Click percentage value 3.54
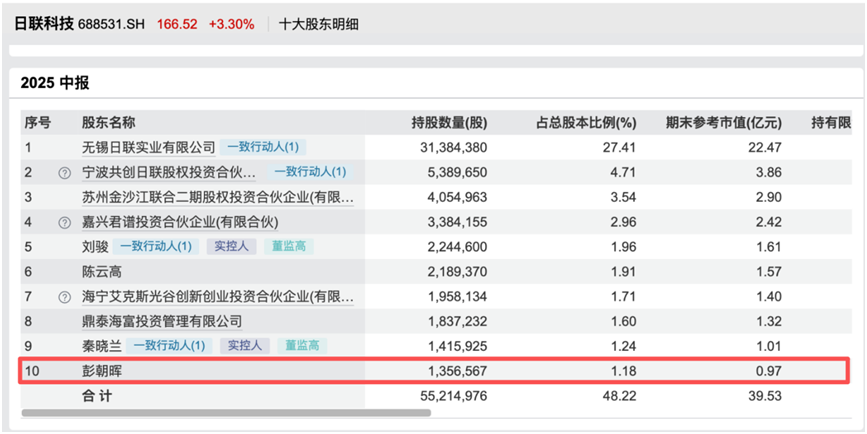 pyautogui.click(x=625, y=197)
